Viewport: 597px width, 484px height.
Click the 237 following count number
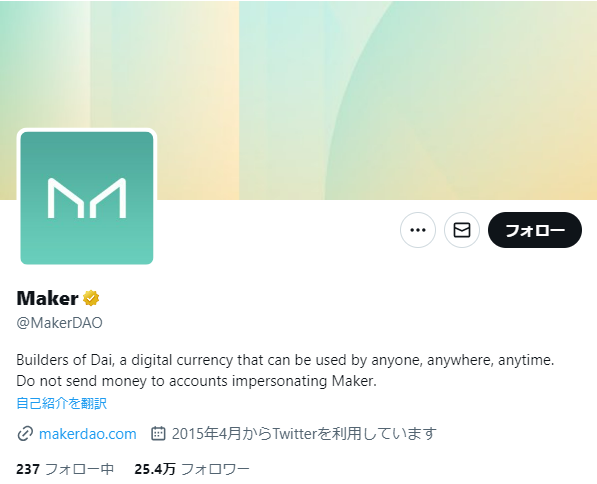point(28,469)
